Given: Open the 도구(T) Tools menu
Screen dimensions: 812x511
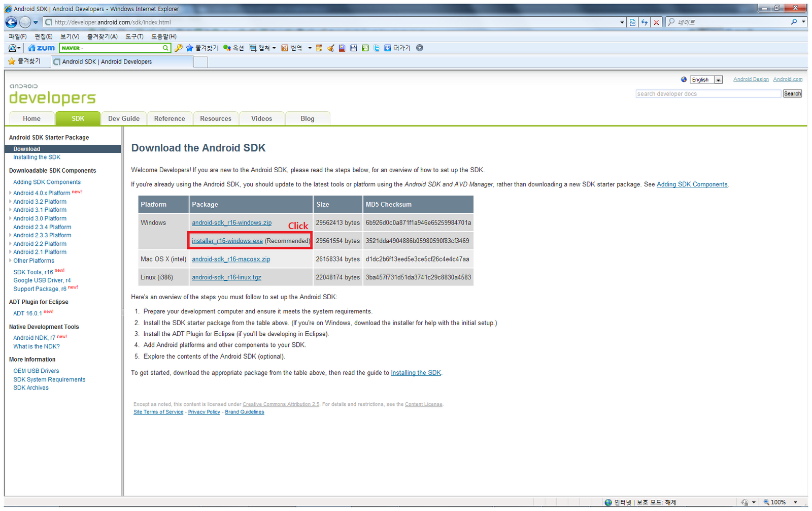Looking at the screenshot, I should tap(134, 37).
